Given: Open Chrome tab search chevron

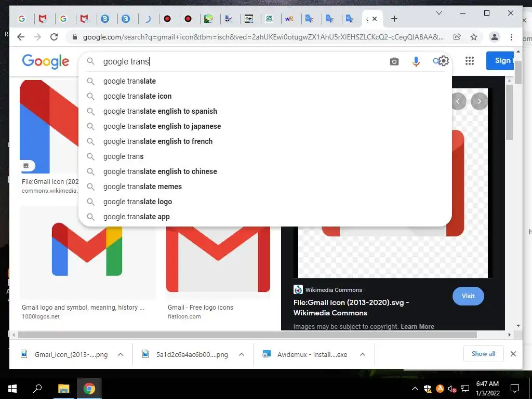Looking at the screenshot, I should [x=438, y=13].
